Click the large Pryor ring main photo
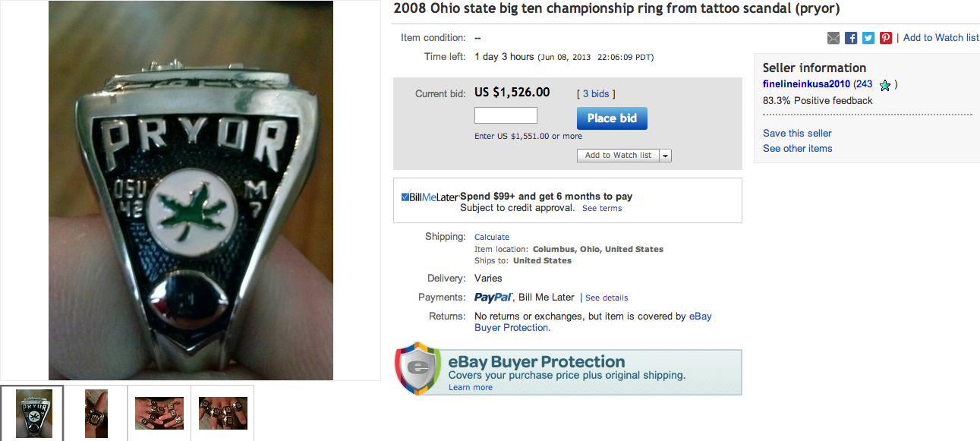Screen dimensions: 980x441 tap(191, 190)
